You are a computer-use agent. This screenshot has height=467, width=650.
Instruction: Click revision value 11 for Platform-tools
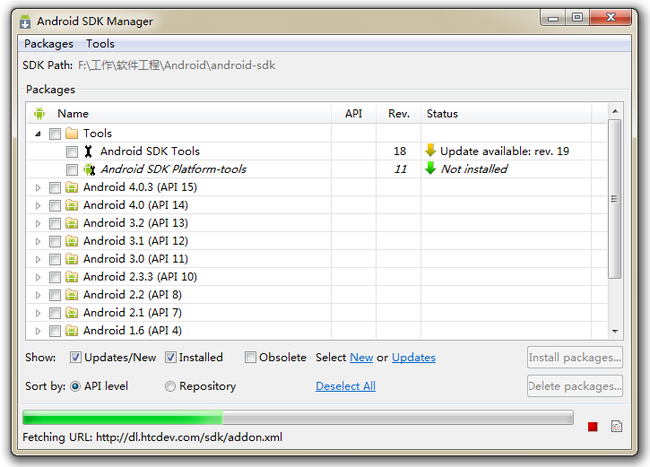pyautogui.click(x=400, y=169)
